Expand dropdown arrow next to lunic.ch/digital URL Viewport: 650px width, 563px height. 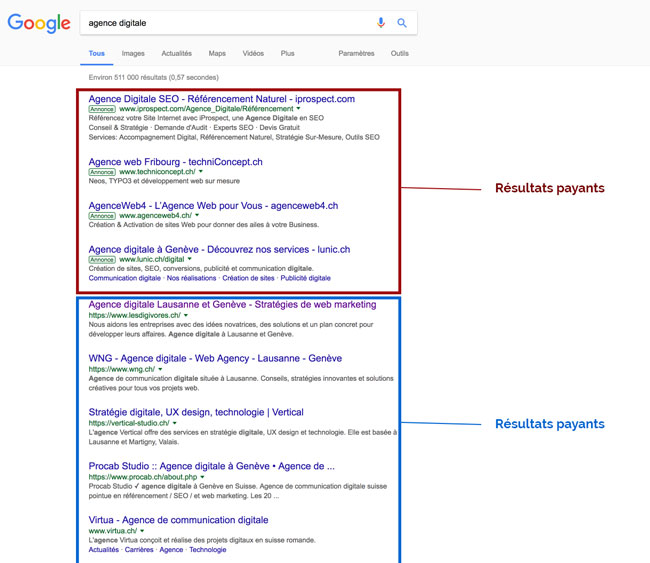189,259
